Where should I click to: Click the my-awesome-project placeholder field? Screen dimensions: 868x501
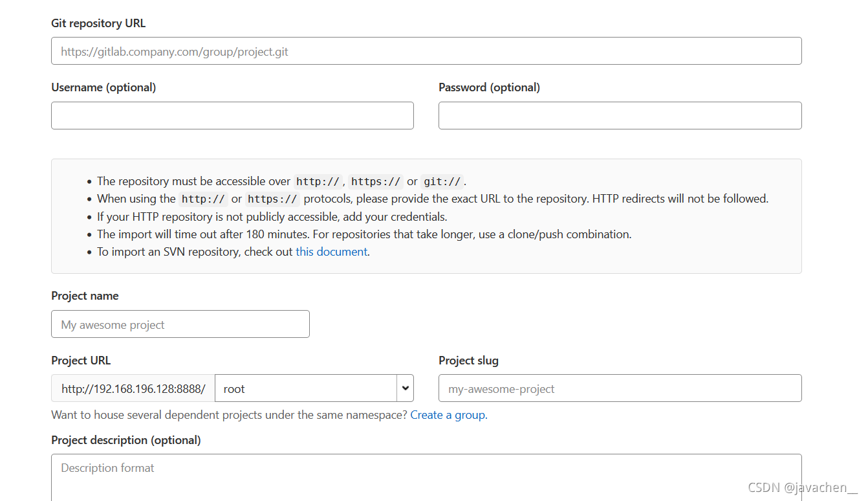[x=620, y=388]
